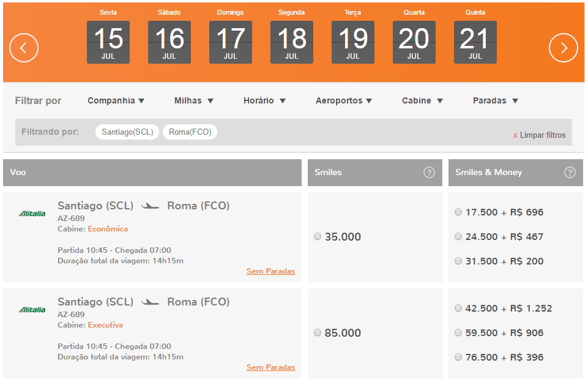Viewport: 588px width, 379px height.
Task: Expand the Cabine filter dropdown
Action: click(422, 100)
